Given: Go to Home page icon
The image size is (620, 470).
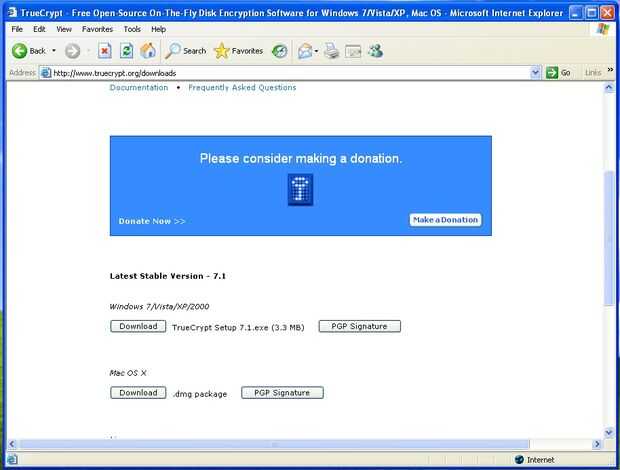Looking at the screenshot, I should 148,51.
